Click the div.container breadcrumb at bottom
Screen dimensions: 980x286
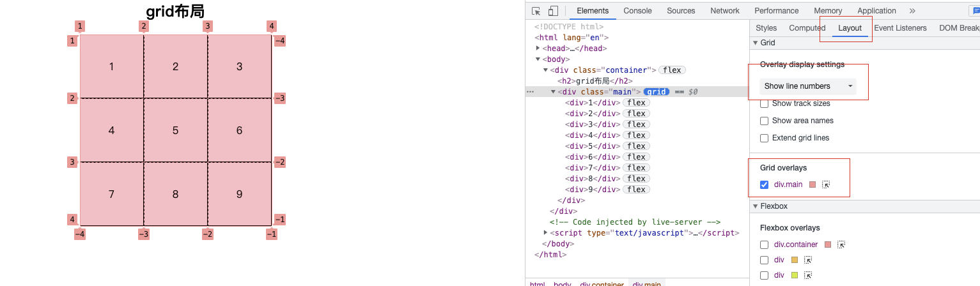[x=602, y=283]
